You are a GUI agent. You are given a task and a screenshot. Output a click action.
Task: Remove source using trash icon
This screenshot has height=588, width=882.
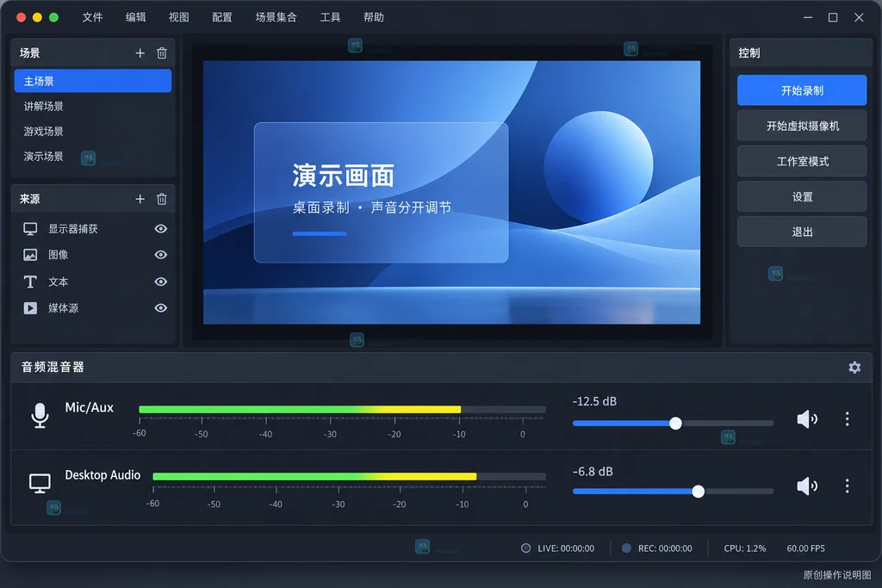[x=162, y=199]
